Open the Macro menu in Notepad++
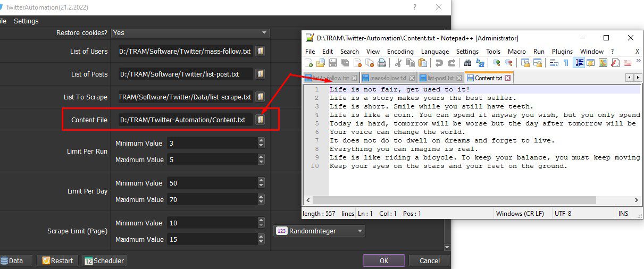This screenshot has width=644, height=269. pos(516,51)
